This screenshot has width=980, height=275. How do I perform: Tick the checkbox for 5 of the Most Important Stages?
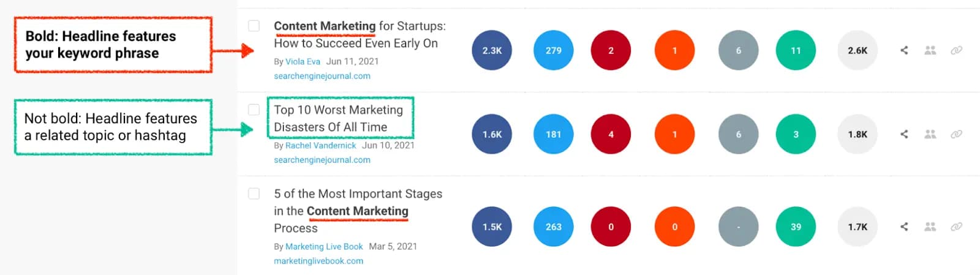point(254,194)
